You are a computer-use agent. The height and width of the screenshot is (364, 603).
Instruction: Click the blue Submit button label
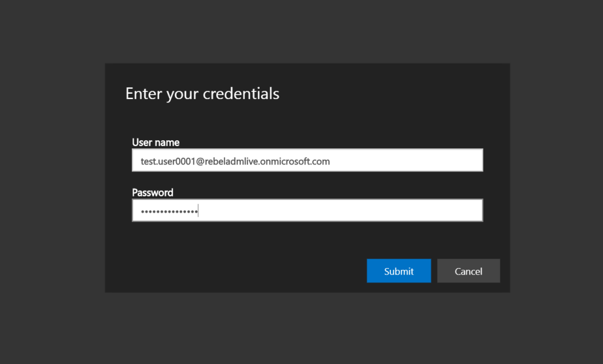point(399,272)
